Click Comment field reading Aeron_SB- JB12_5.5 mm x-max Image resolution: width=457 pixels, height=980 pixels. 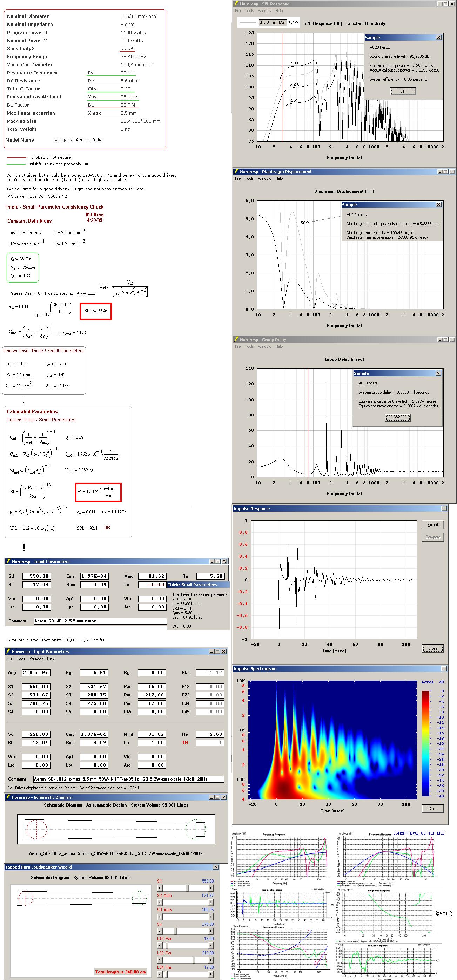[100, 621]
